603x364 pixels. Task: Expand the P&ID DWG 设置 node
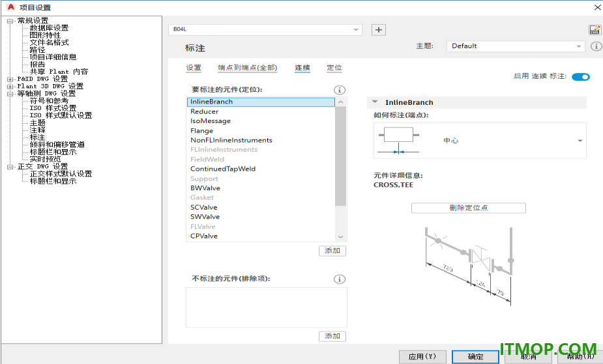coord(10,79)
